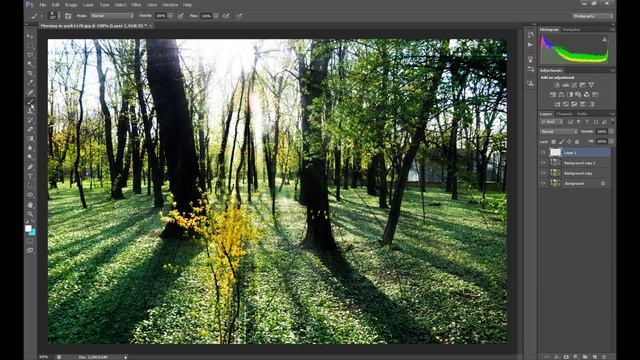This screenshot has width=640, height=360.
Task: Select the Hand tool
Action: [30, 205]
